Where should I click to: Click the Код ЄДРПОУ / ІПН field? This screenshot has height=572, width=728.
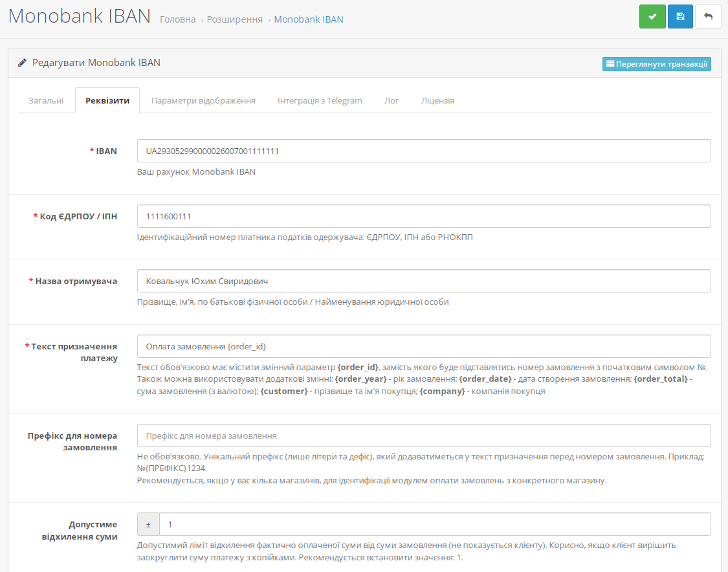(424, 216)
